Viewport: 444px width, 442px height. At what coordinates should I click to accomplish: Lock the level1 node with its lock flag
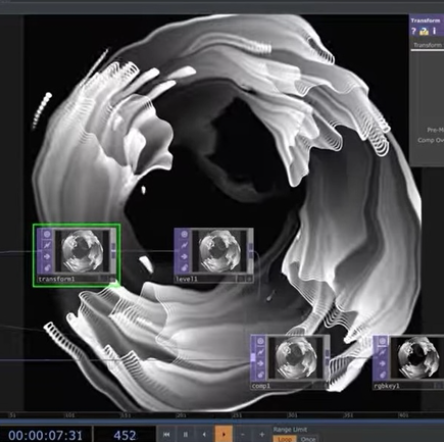point(184,267)
